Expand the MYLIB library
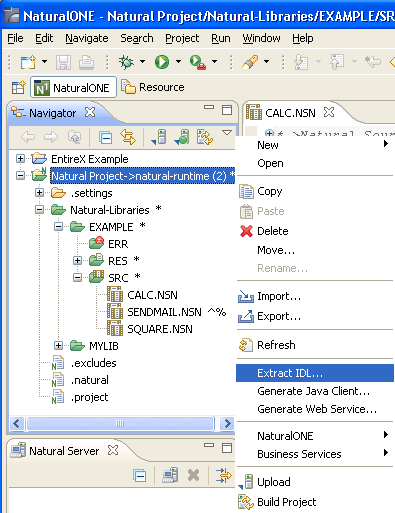This screenshot has height=513, width=395. tap(58, 346)
